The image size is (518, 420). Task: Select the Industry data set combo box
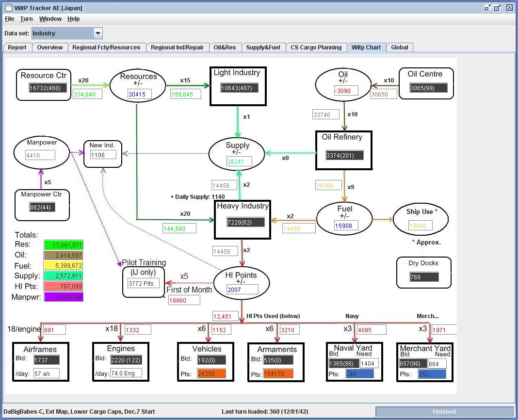[67, 33]
